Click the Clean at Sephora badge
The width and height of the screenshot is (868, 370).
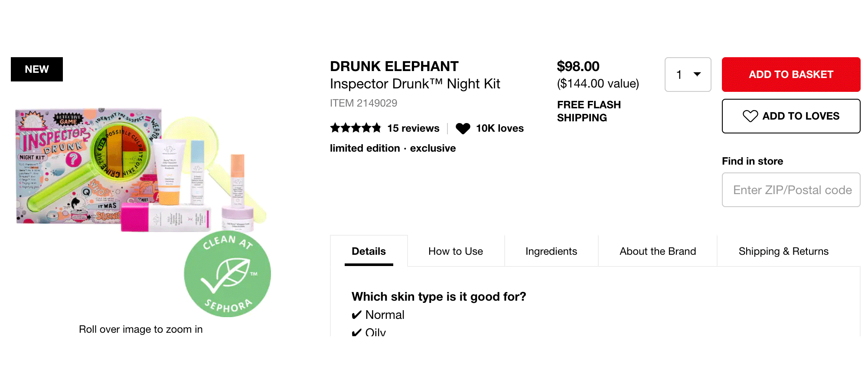click(227, 274)
